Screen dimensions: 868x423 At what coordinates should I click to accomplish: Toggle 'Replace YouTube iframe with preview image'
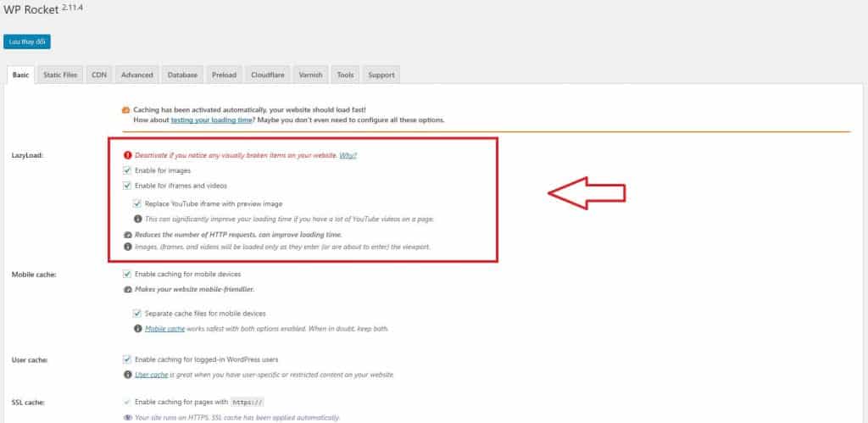pos(136,203)
